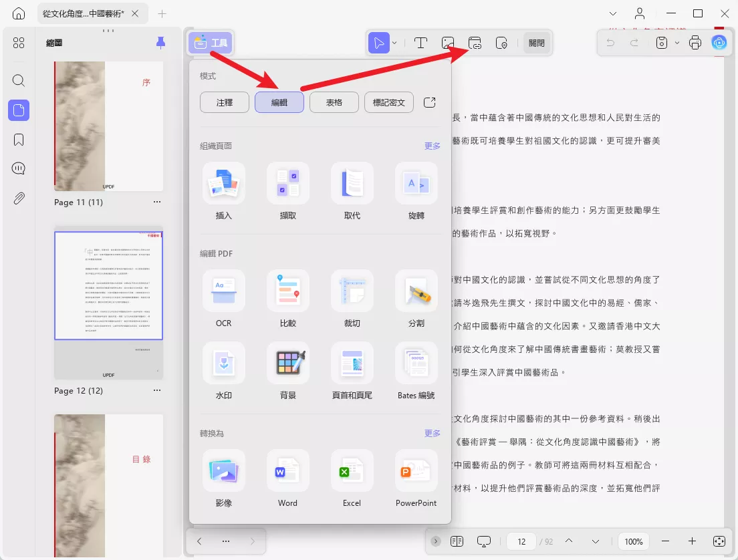Open the page layout view icon
Image resolution: width=738 pixels, height=560 pixels.
(457, 542)
